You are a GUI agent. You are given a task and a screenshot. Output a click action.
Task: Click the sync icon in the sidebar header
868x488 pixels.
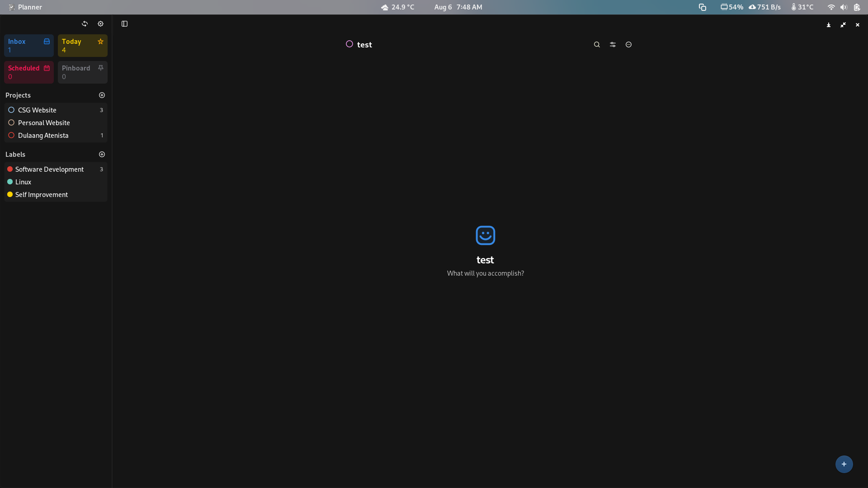(x=85, y=23)
